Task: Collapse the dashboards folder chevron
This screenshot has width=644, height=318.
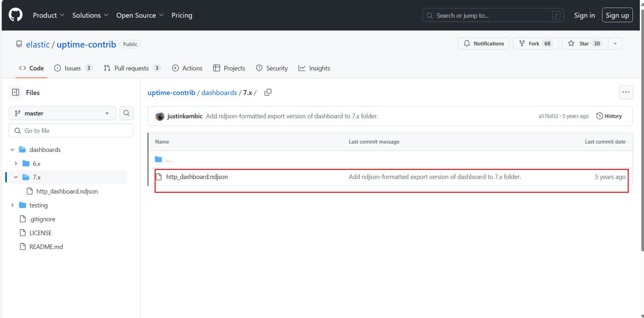Action: (x=12, y=149)
